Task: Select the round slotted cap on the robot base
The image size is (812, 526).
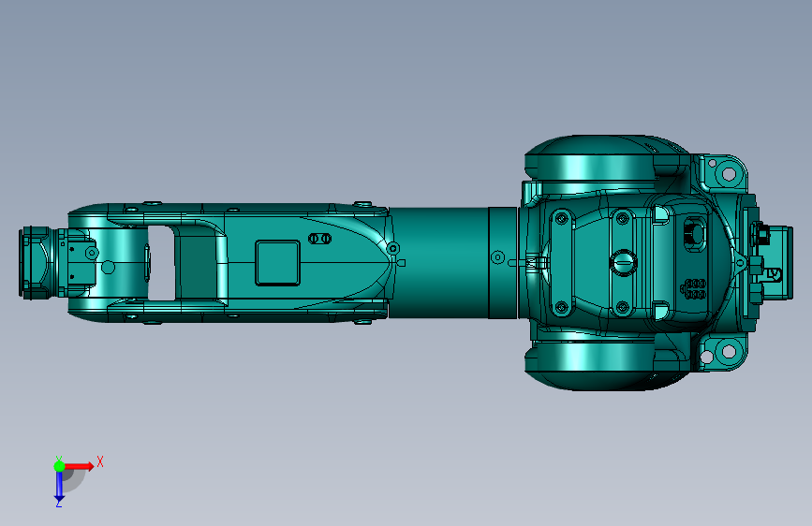Action: pos(623,262)
